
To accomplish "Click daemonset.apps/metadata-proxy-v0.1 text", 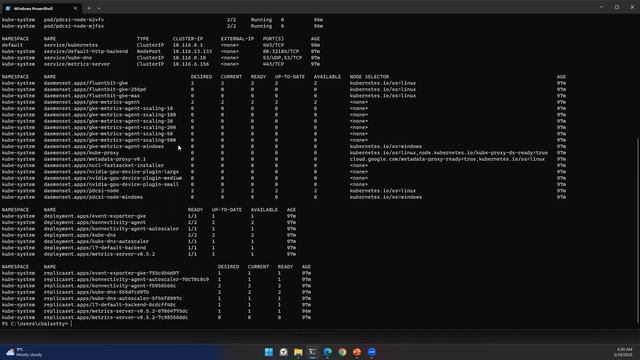I will (95, 159).
